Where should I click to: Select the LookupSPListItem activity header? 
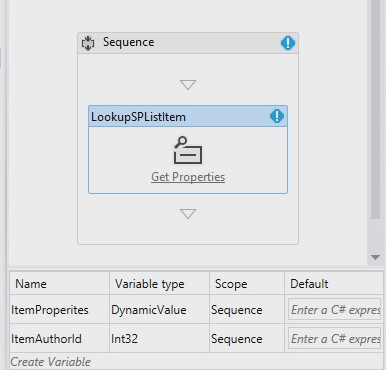[x=188, y=117]
